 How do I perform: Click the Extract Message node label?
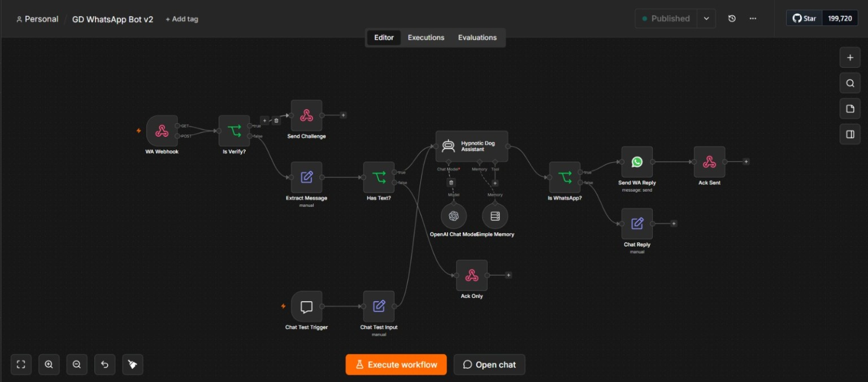(x=306, y=198)
